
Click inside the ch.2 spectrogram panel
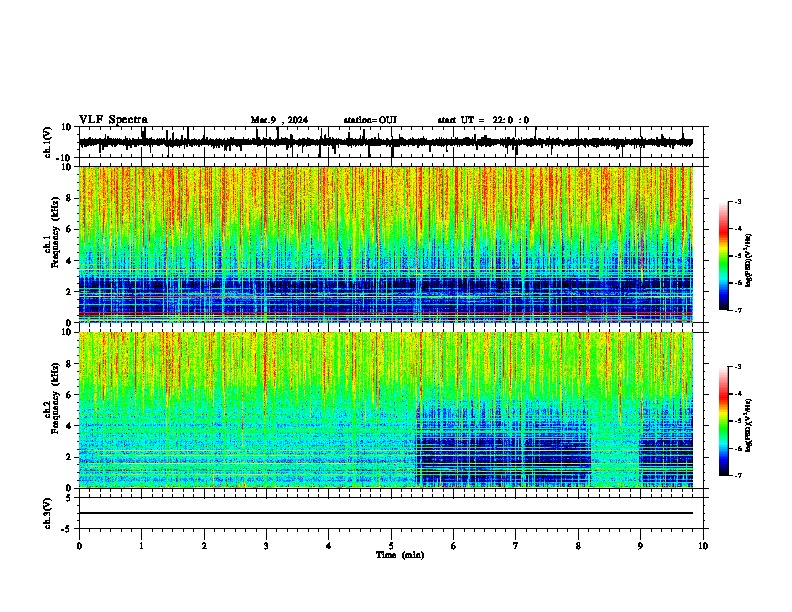coord(386,410)
